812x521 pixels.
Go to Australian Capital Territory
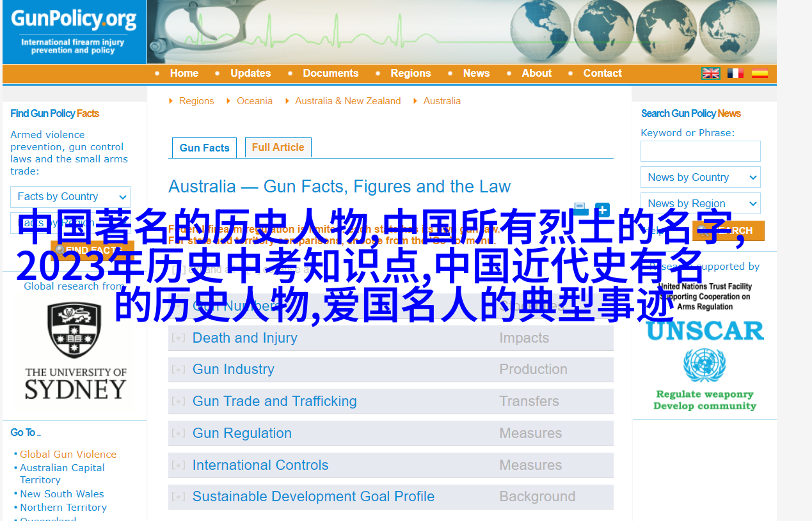coord(62,474)
